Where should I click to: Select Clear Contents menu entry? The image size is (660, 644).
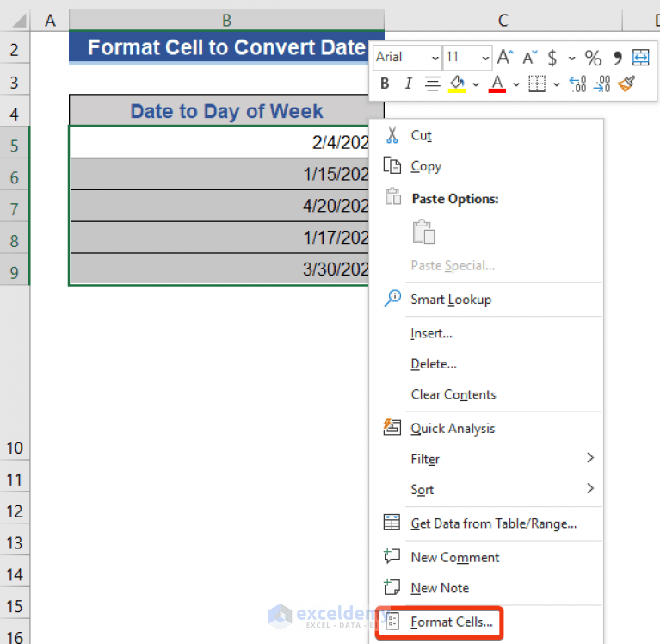pyautogui.click(x=486, y=394)
